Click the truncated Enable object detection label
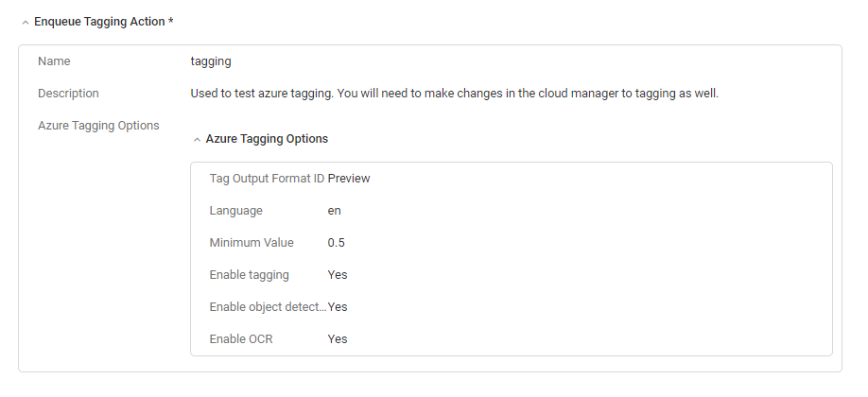The image size is (868, 397). [268, 307]
